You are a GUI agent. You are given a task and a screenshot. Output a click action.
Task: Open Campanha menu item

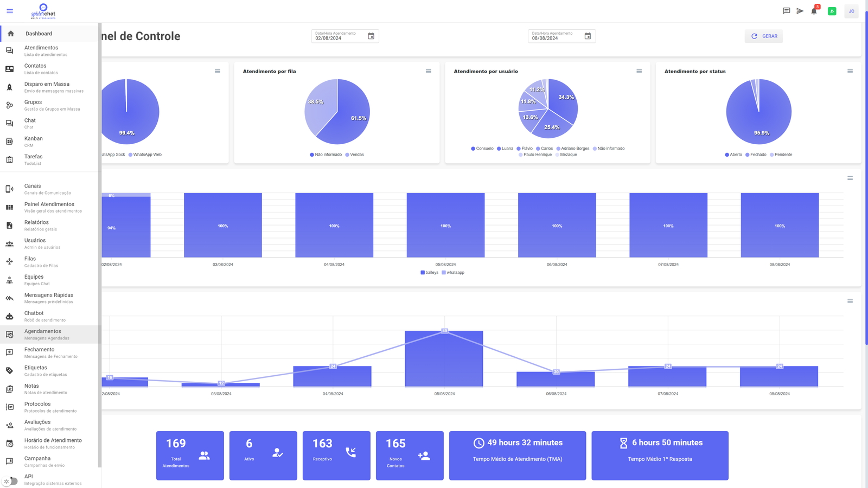pos(49,461)
